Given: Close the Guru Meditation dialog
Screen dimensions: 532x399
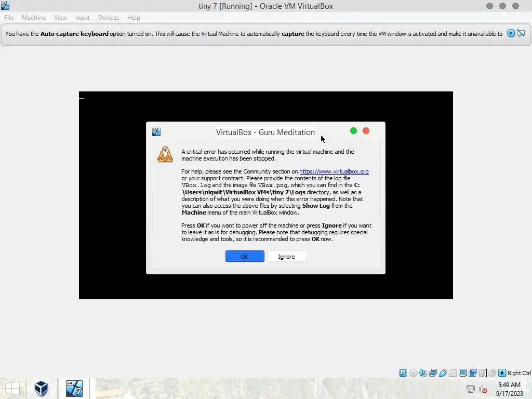Looking at the screenshot, I should pos(366,131).
